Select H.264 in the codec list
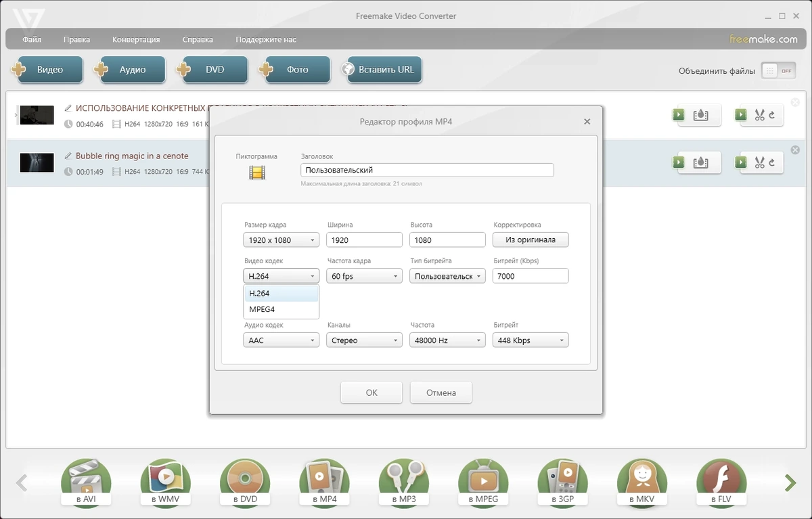The height and width of the screenshot is (519, 812). (281, 294)
